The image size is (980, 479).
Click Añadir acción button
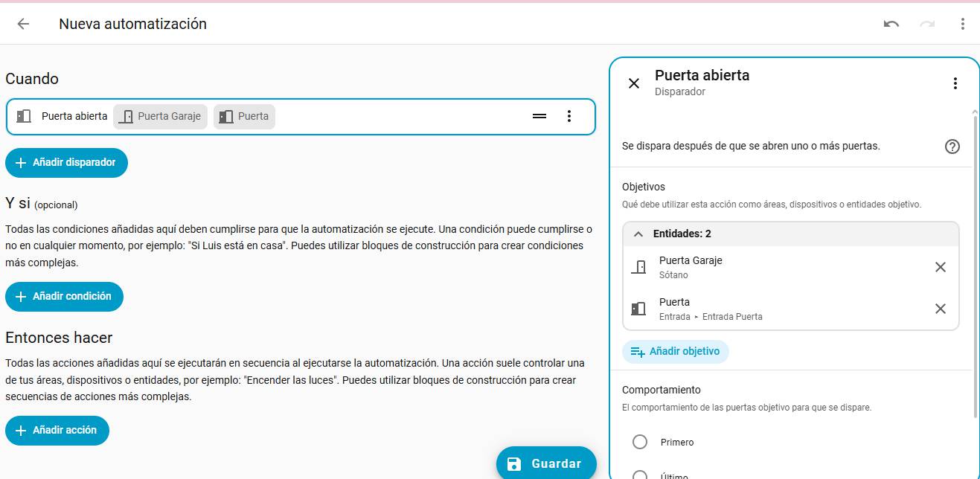point(57,430)
